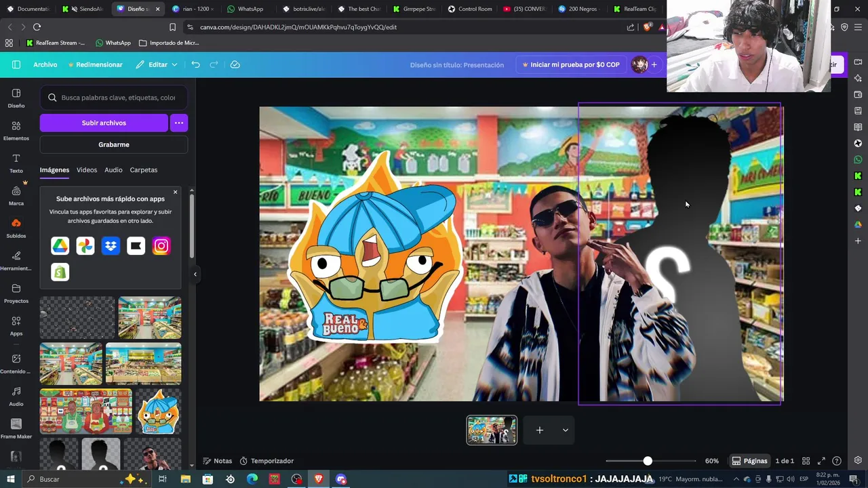Open the help question mark
868x488 pixels.
tap(837, 461)
